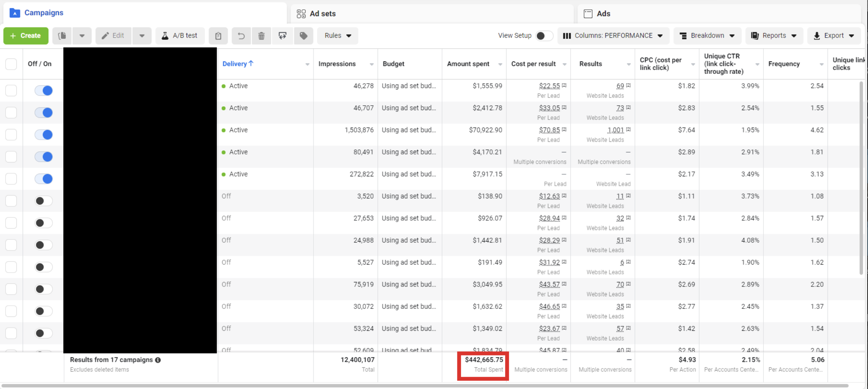Switch to the Ad sets tab
This screenshot has height=389, width=868.
tap(316, 14)
